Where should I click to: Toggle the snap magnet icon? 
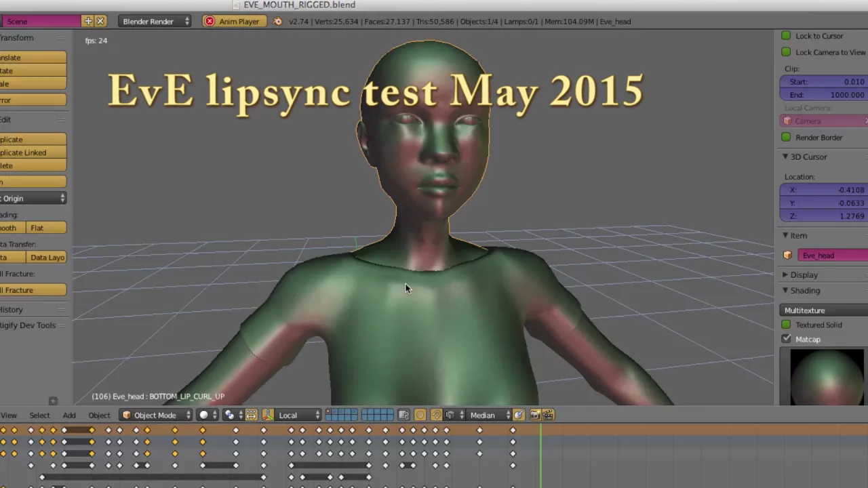tap(436, 415)
